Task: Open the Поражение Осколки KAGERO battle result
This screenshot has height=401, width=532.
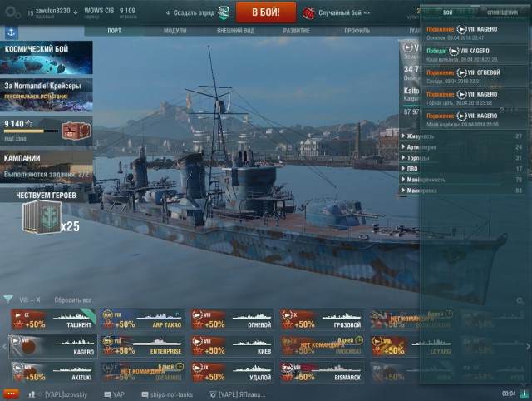Action: pos(475,33)
